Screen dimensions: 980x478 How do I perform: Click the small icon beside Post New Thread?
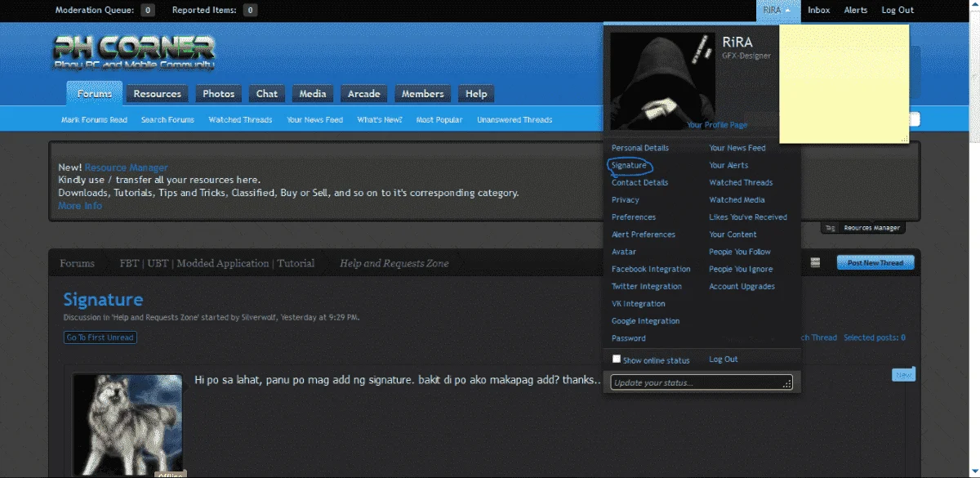(x=814, y=262)
